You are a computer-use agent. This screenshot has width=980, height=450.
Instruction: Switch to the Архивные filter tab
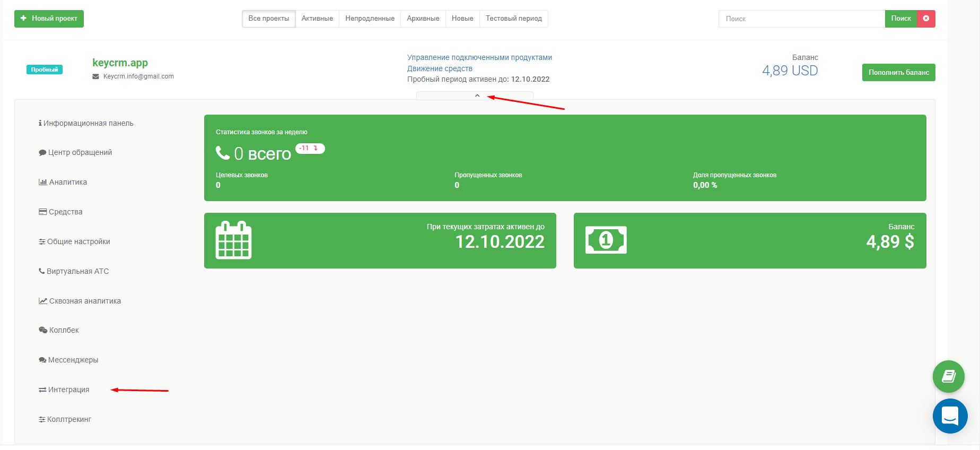point(423,19)
